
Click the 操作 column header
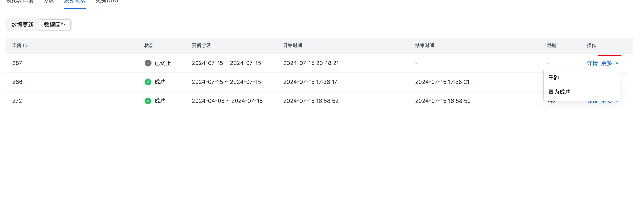[x=591, y=45]
